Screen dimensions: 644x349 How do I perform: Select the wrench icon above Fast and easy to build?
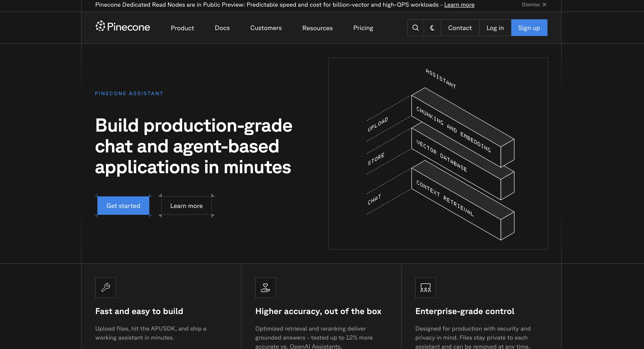(x=105, y=287)
